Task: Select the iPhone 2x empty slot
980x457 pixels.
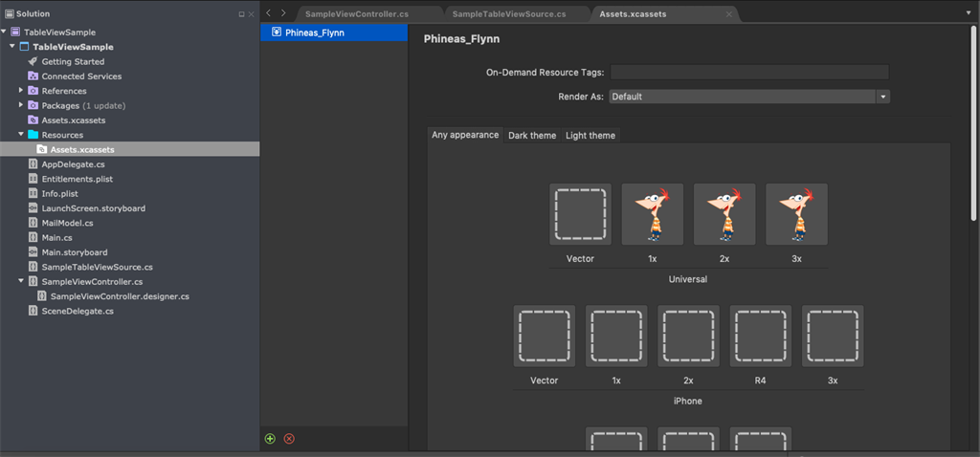Action: click(689, 336)
